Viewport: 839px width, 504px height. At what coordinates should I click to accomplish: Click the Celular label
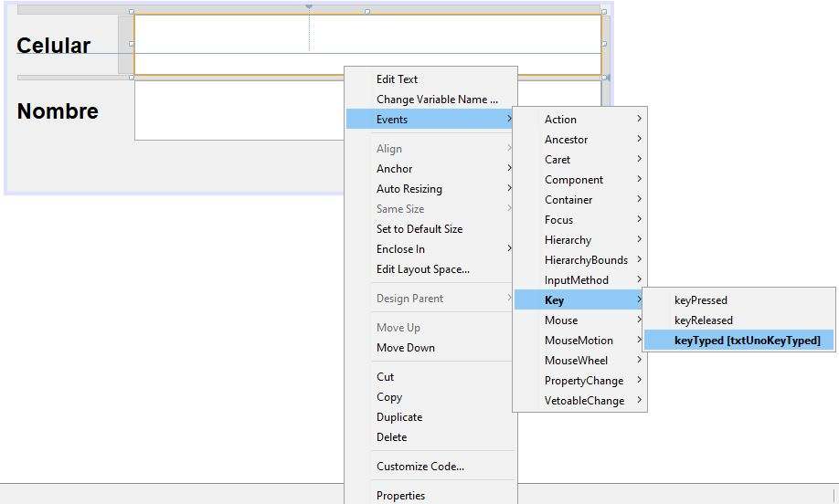tap(54, 46)
